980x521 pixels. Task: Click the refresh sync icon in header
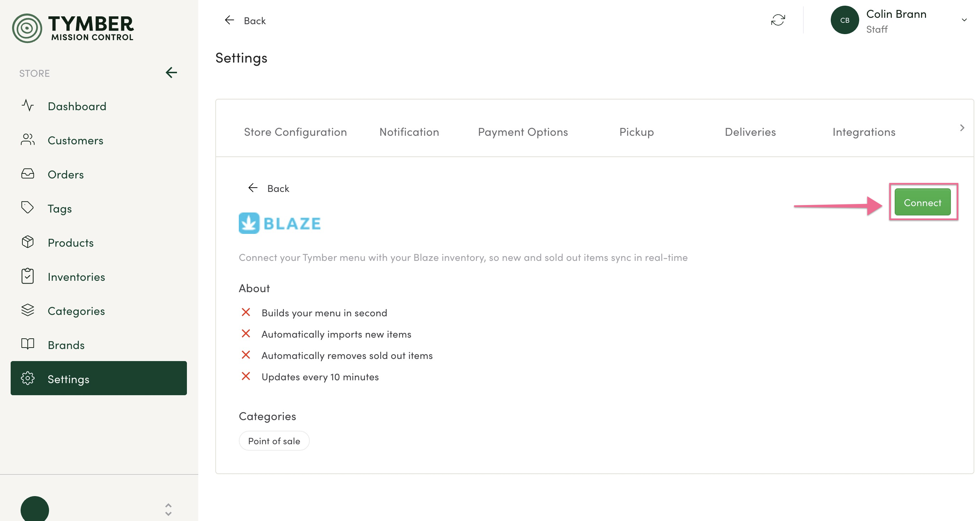click(x=778, y=20)
